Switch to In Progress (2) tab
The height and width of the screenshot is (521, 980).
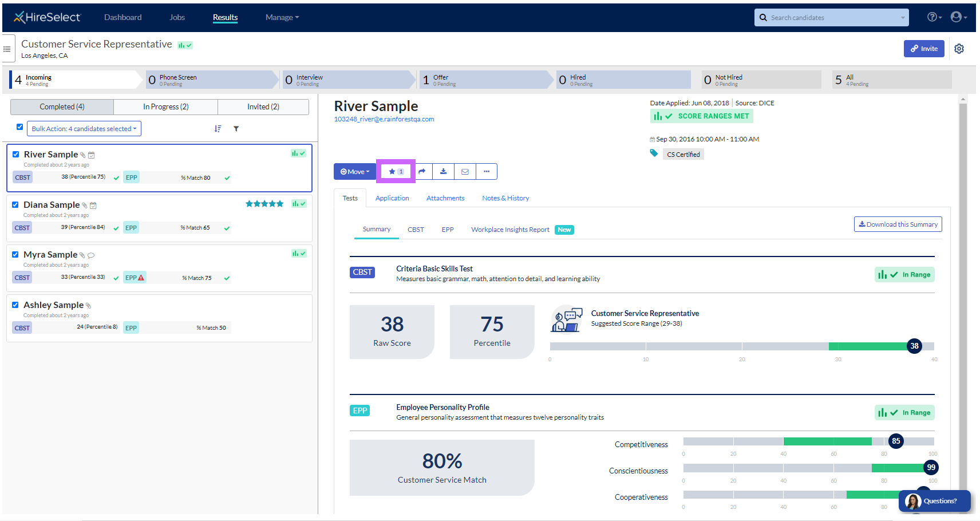(x=166, y=107)
